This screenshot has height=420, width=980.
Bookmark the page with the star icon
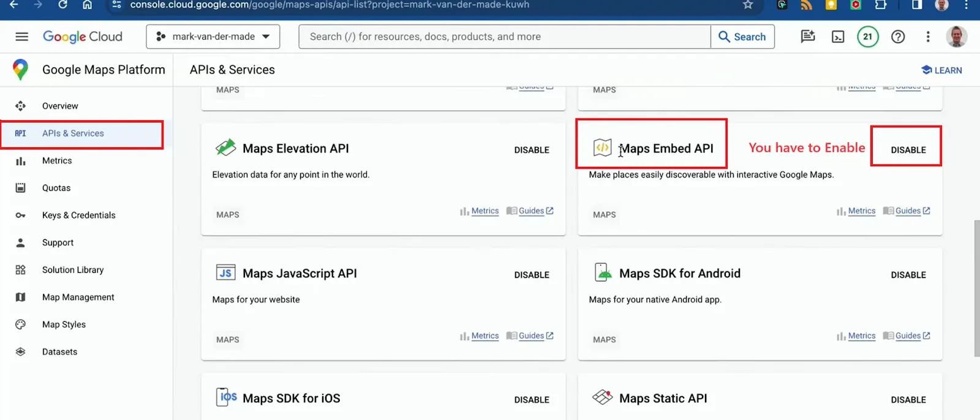point(748,5)
